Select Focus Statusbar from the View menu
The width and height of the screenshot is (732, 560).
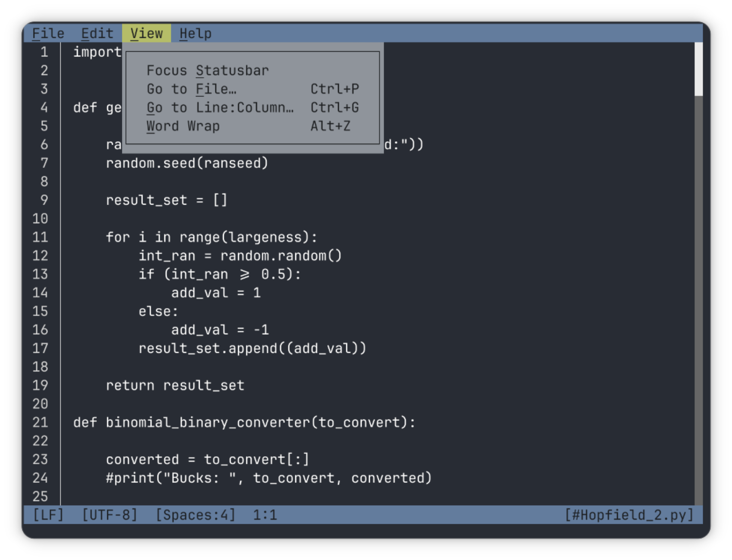[x=208, y=70]
